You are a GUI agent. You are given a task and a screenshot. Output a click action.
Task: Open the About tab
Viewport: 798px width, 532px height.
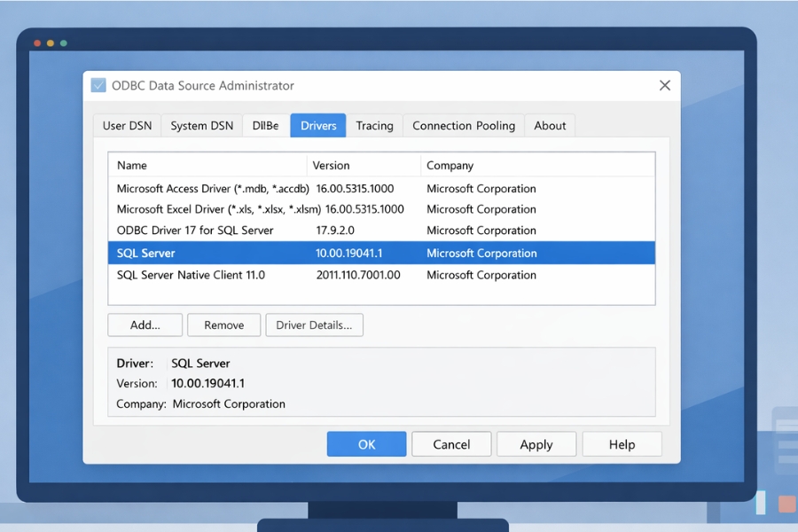point(550,125)
